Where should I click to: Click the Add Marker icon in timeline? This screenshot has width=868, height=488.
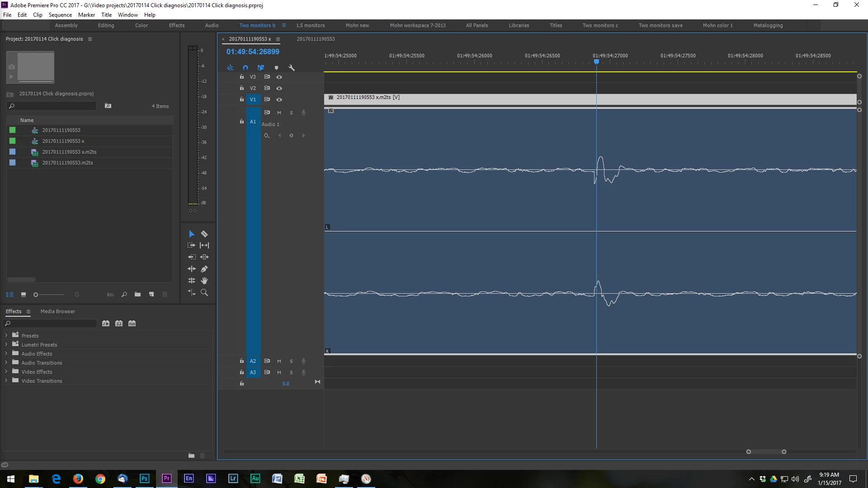click(276, 68)
